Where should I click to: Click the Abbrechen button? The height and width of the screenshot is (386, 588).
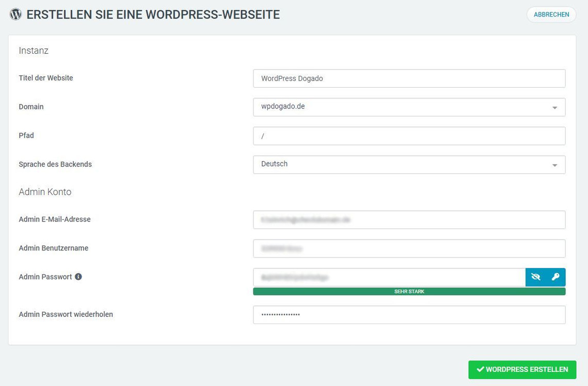[x=551, y=14]
